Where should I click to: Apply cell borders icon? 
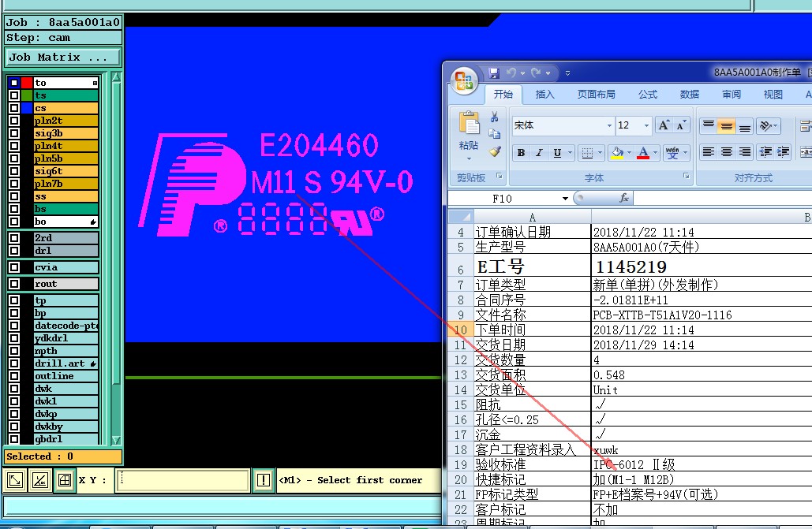587,153
